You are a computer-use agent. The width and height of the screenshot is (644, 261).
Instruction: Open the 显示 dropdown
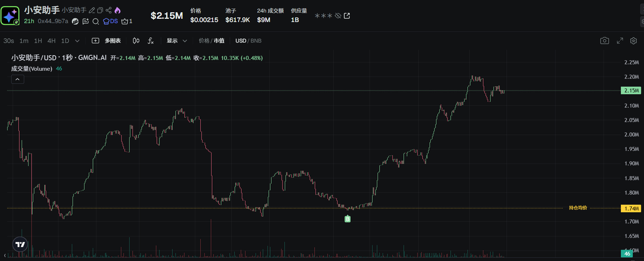(x=177, y=41)
